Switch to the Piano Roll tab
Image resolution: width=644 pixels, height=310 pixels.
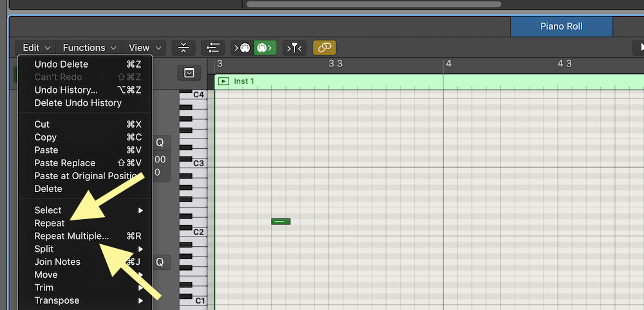tap(562, 26)
